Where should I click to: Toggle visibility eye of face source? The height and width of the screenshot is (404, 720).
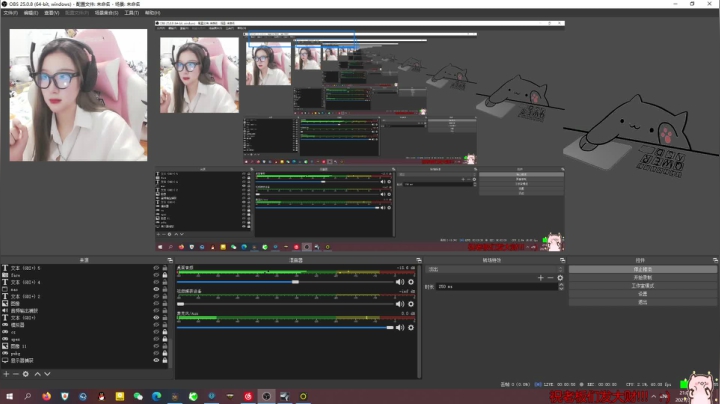pos(156,275)
